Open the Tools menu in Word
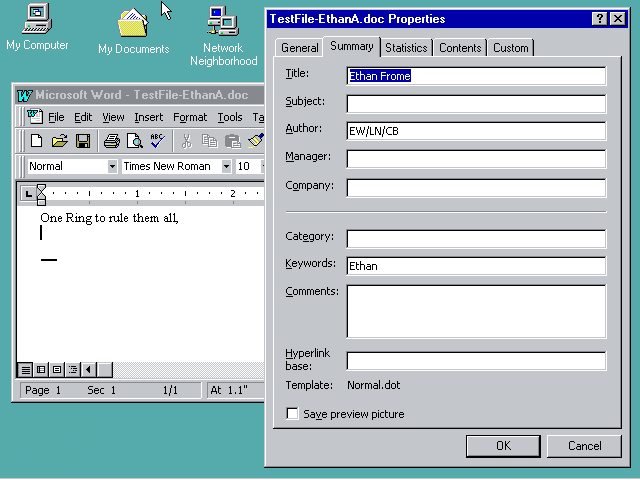The image size is (640, 480). tap(230, 117)
